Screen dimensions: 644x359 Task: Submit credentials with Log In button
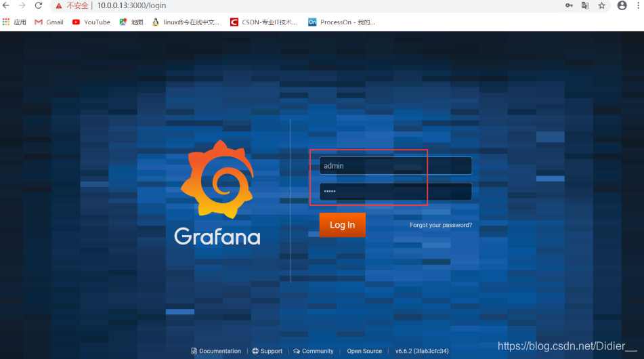coord(343,225)
